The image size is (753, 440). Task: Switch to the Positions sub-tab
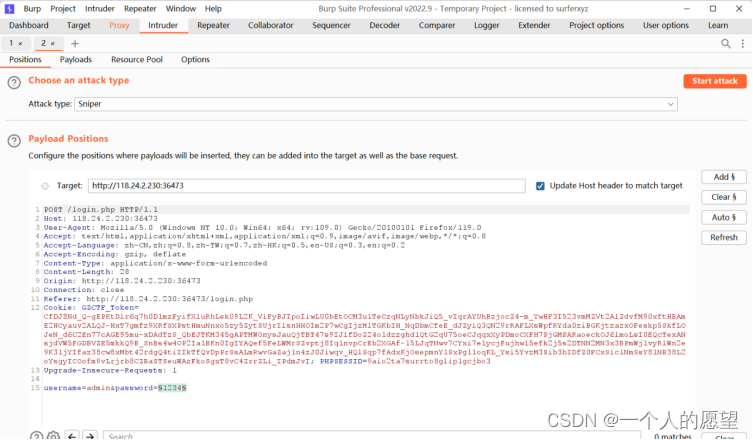click(x=25, y=60)
